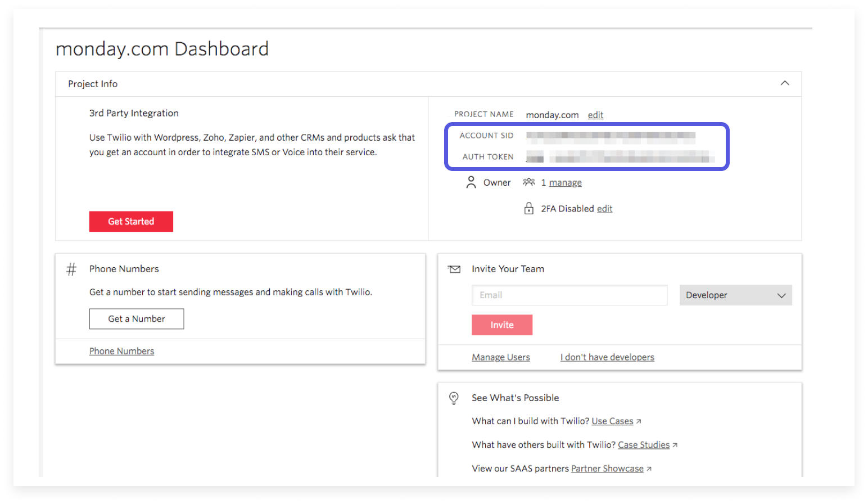Viewport: 868px width, 504px height.
Task: Click the Get a Number button
Action: coord(137,319)
